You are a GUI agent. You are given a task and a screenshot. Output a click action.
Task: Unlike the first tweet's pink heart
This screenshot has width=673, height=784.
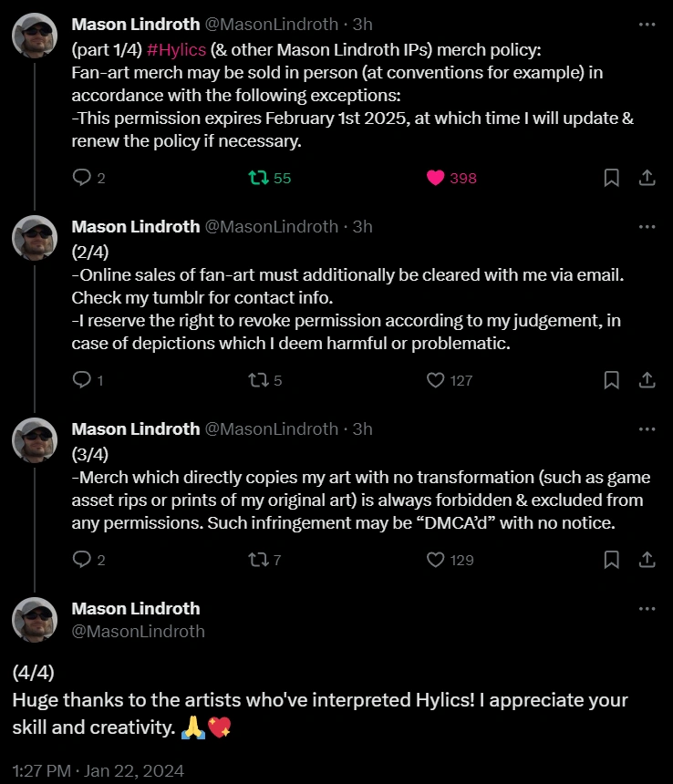pyautogui.click(x=432, y=178)
